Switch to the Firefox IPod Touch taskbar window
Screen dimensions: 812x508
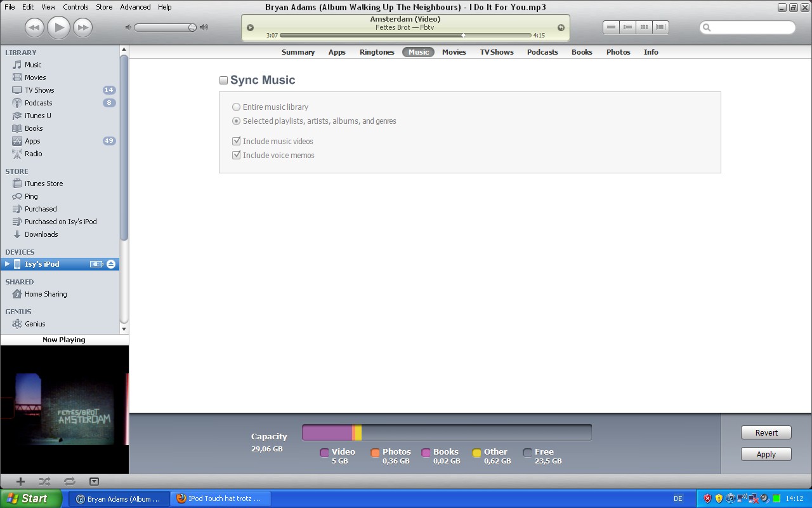click(221, 498)
